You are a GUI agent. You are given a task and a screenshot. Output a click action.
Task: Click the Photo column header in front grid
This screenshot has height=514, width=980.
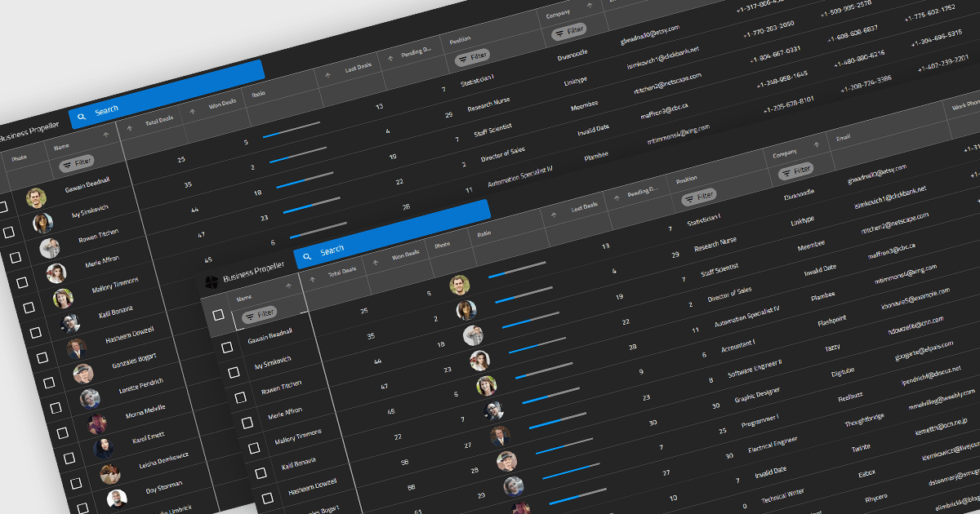tap(442, 245)
